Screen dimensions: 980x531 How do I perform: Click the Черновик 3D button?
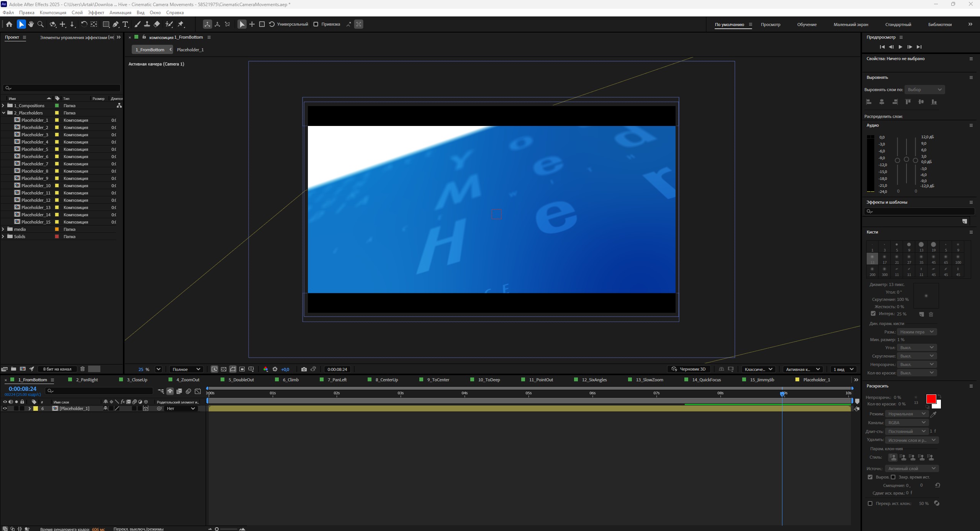tap(689, 369)
